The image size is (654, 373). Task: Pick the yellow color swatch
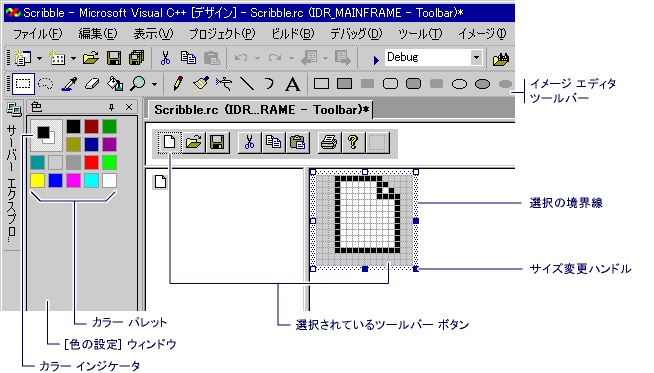click(38, 181)
